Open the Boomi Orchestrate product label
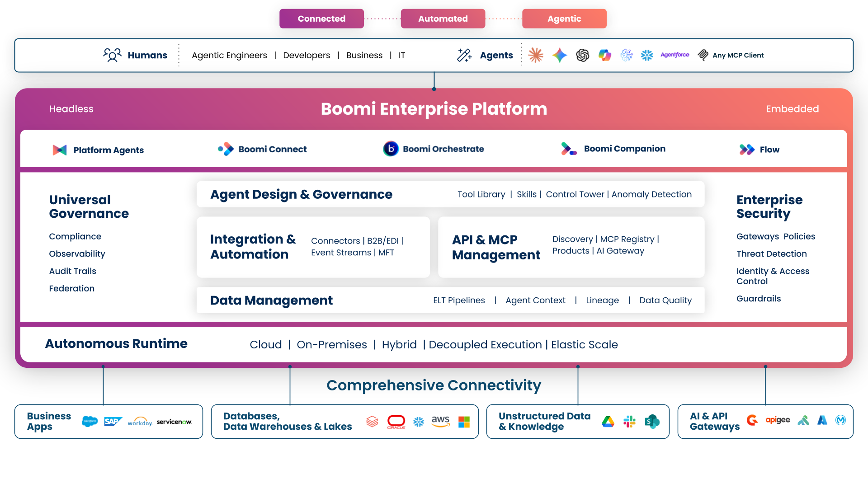 point(443,149)
